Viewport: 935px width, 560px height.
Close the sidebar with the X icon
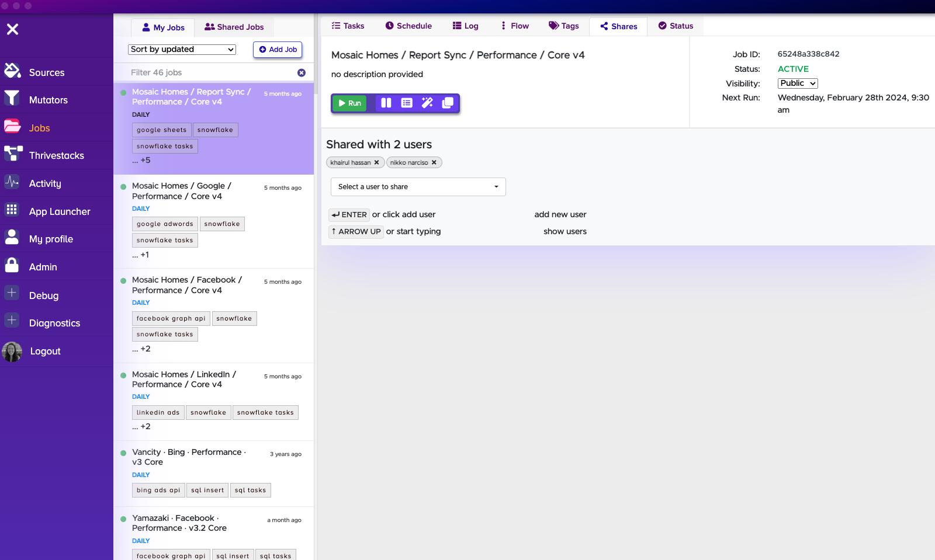[13, 29]
